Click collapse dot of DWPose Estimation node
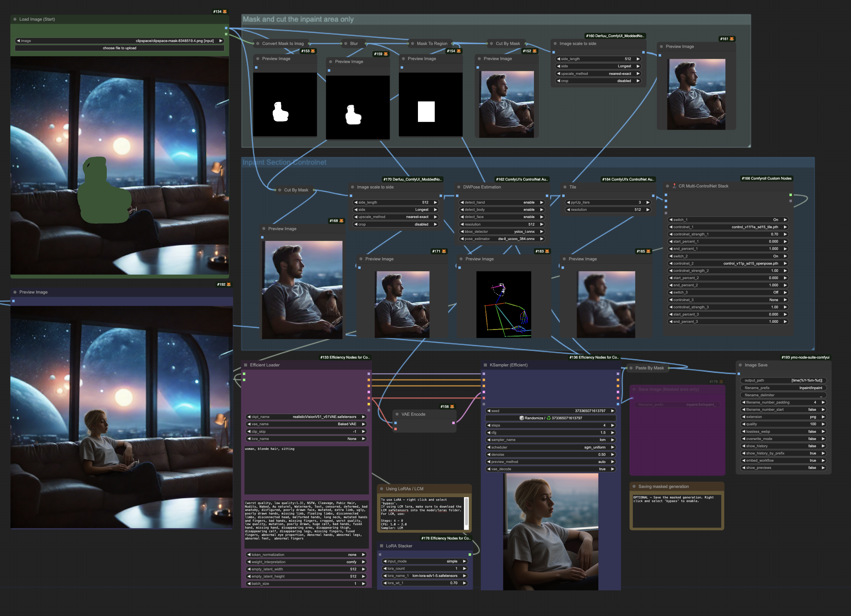This screenshot has width=851, height=616. tap(458, 187)
